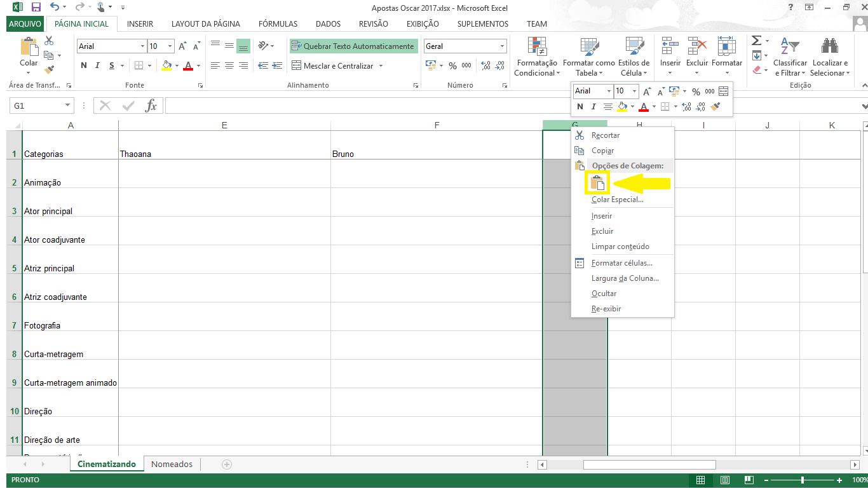The width and height of the screenshot is (868, 488).
Task: Toggle Quebrar Texto Automaticamente
Action: [353, 46]
